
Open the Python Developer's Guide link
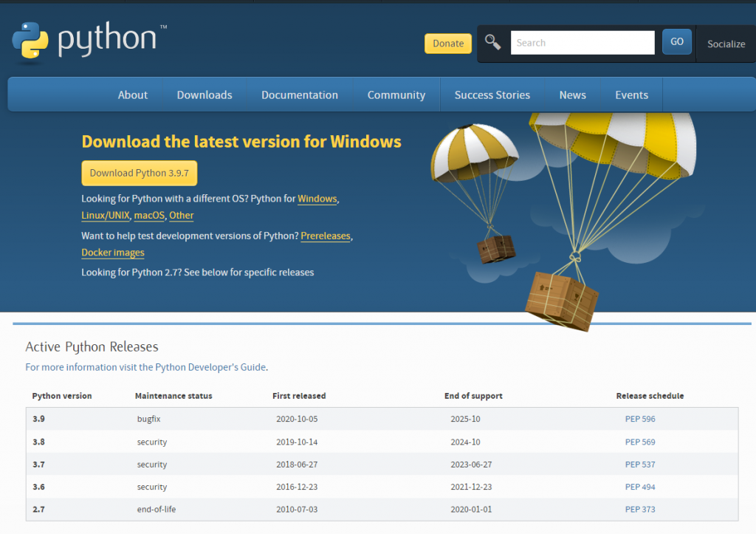click(x=145, y=367)
